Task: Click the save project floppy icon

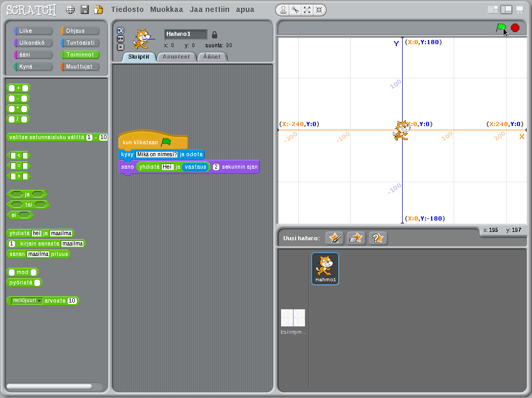Action: pos(85,9)
